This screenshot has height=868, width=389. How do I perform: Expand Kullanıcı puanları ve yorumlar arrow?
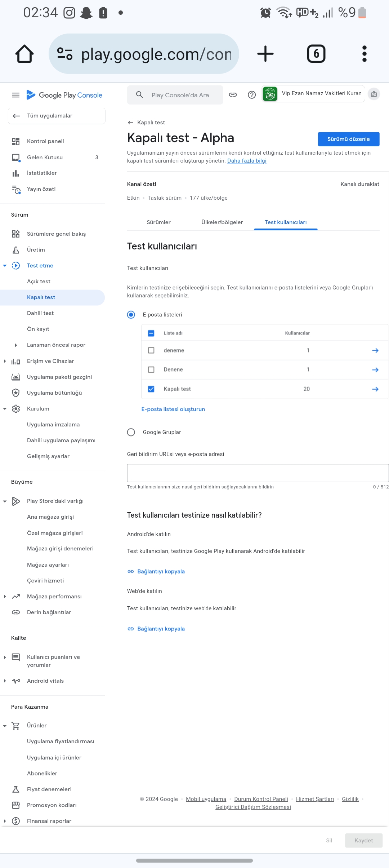(x=5, y=657)
